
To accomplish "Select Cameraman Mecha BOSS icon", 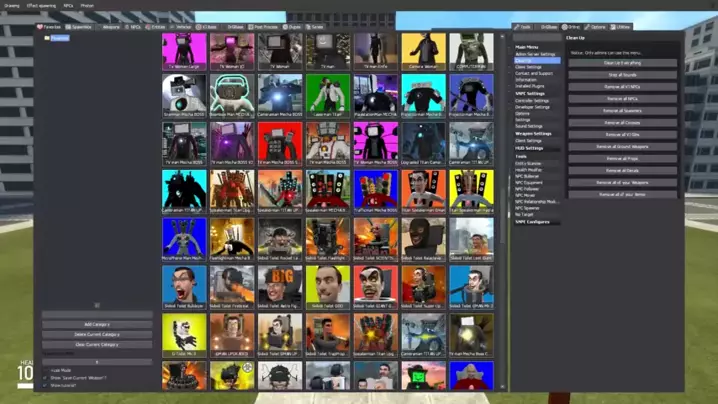I will pos(280,96).
